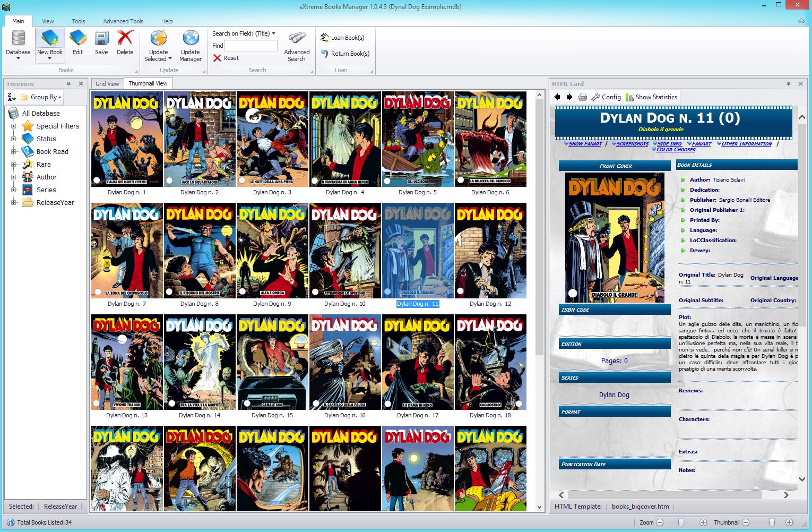Toggle circle marker on Dylan Dog n. 2 cover

click(169, 181)
